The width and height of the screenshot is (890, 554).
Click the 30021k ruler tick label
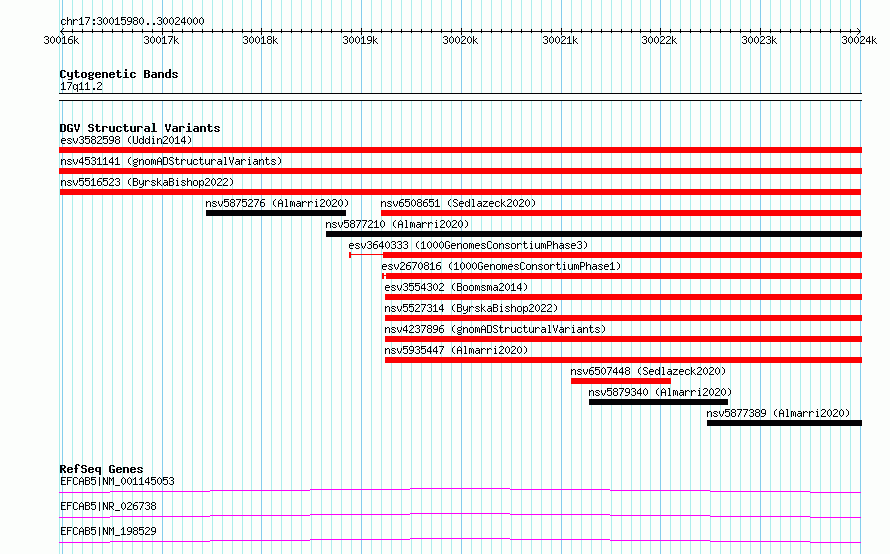click(x=560, y=40)
